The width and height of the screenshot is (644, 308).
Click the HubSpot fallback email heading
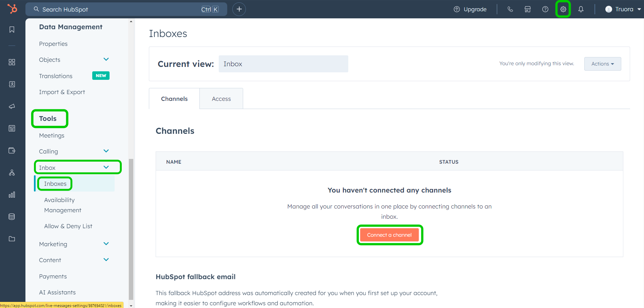pyautogui.click(x=196, y=277)
